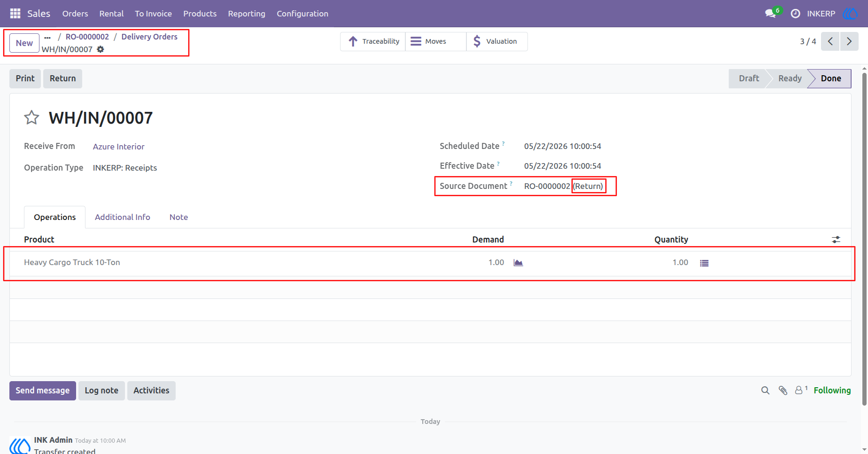This screenshot has width=868, height=454.
Task: Switch to the Additional Info tab
Action: (x=123, y=217)
